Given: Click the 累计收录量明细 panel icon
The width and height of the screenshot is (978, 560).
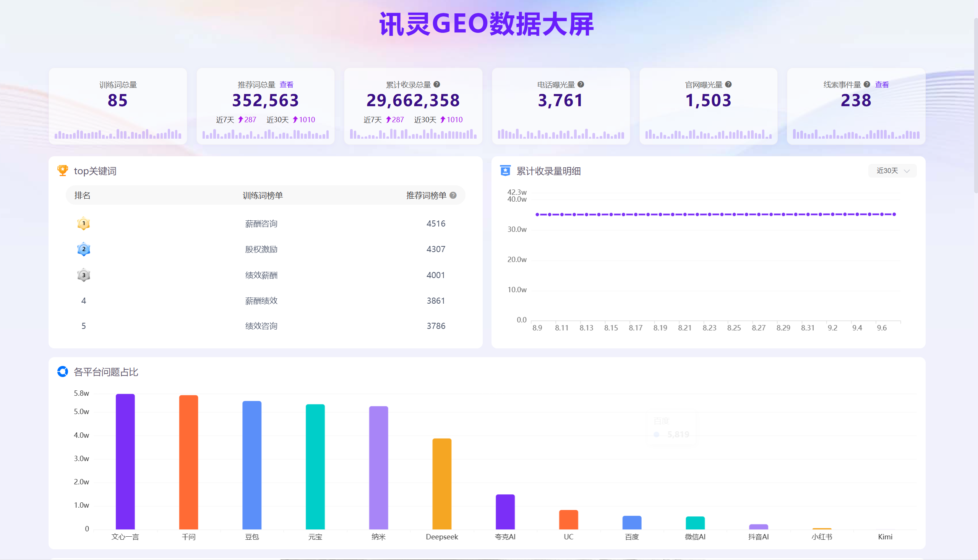Looking at the screenshot, I should coord(505,170).
